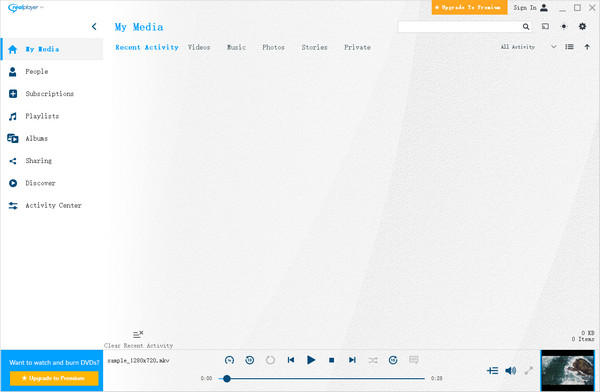Image resolution: width=600 pixels, height=392 pixels.
Task: Click the RealPlayer logo menu
Action: 25,8
